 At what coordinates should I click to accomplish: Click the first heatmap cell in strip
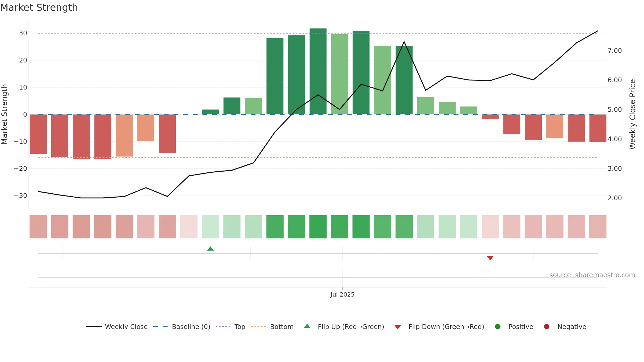click(x=38, y=227)
